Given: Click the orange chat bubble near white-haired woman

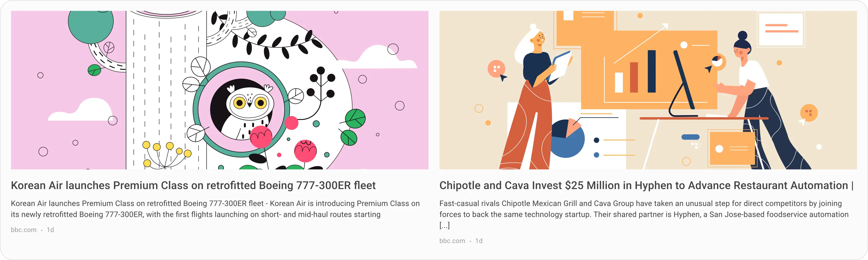Looking at the screenshot, I should [496, 69].
